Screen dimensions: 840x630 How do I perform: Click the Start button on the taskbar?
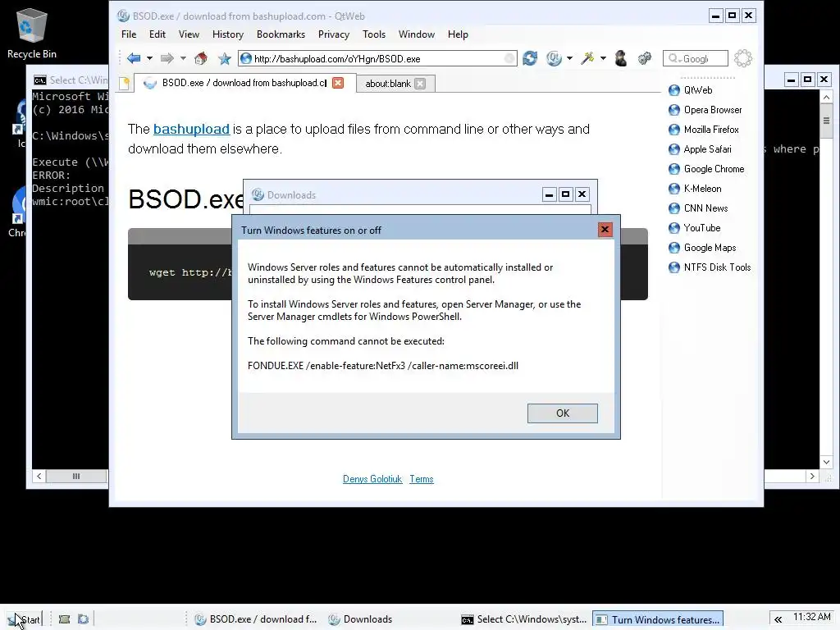[x=24, y=619]
